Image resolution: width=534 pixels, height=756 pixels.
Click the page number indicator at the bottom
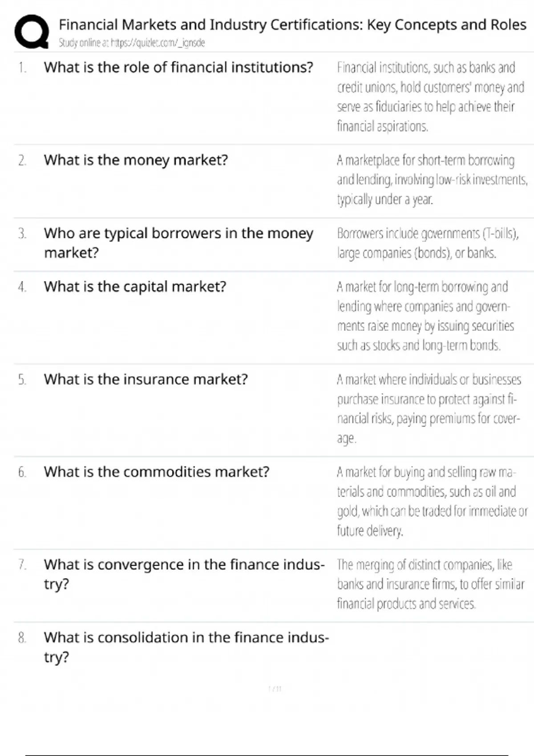[275, 689]
